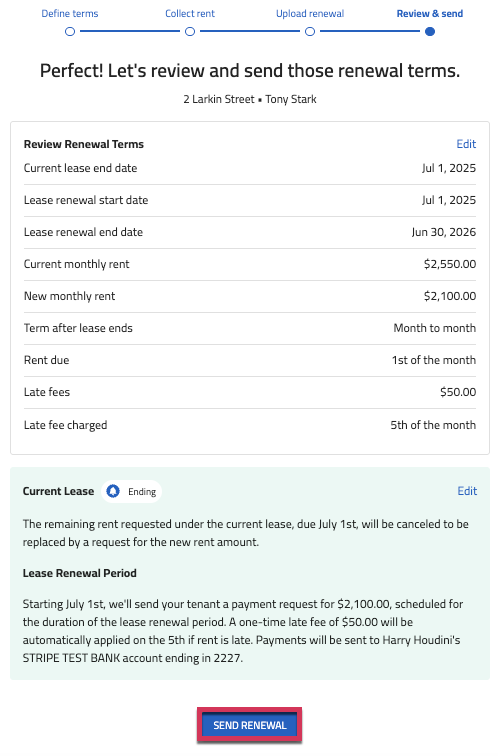Click the filled Review & send step circle
This screenshot has height=756, width=498.
tap(430, 32)
